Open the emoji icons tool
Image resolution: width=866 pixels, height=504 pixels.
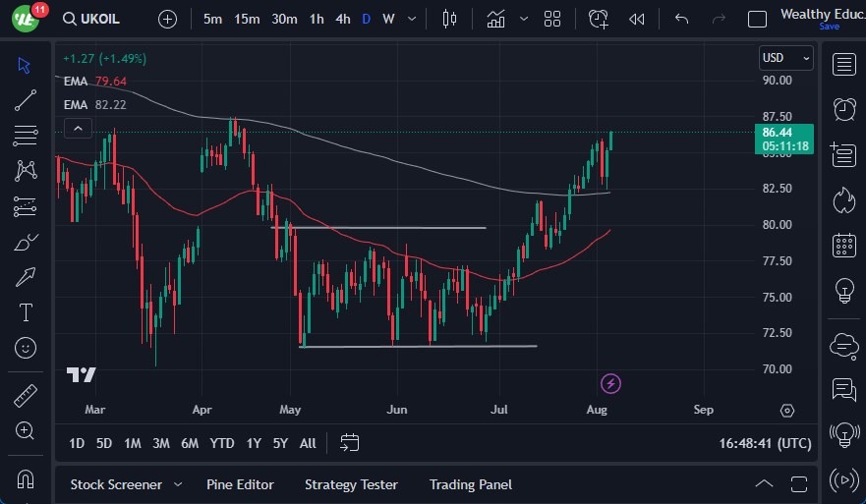26,348
